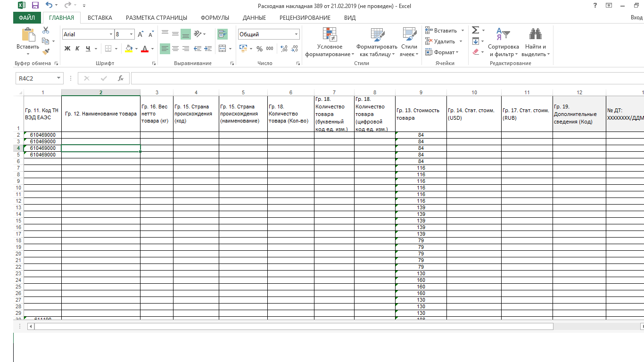Viewport: 644px width, 362px height.
Task: Increase font size with the larger A icon
Action: coord(140,34)
